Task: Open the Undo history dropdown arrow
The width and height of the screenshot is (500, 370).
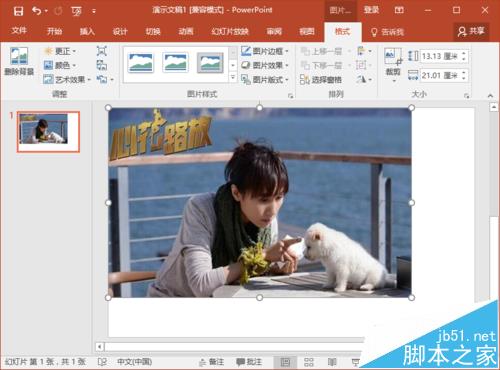Action: 46,11
